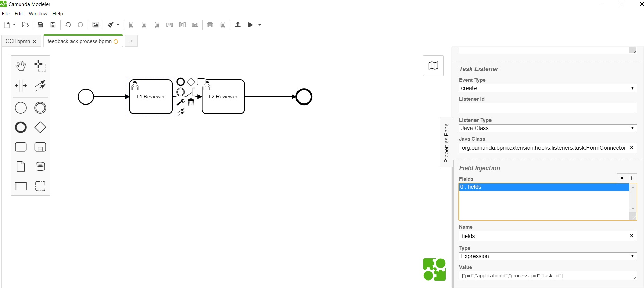Align elements top

(x=170, y=25)
